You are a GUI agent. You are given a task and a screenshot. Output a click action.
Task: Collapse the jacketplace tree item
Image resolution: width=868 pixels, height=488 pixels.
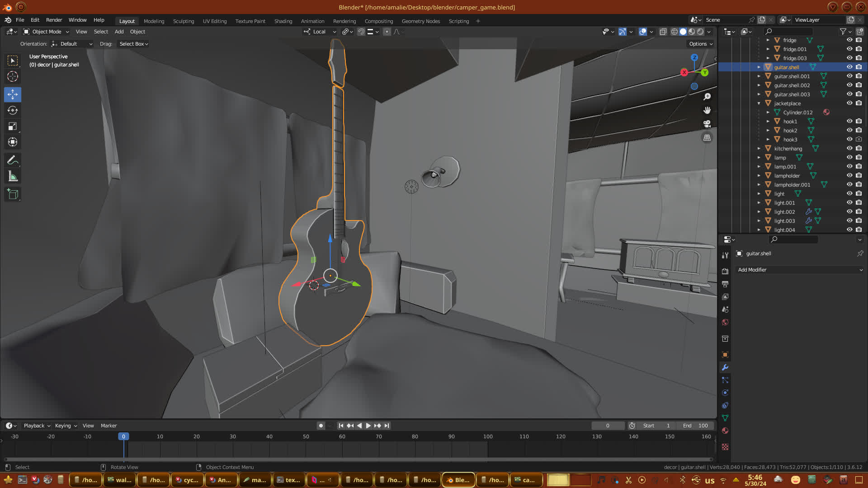759,103
